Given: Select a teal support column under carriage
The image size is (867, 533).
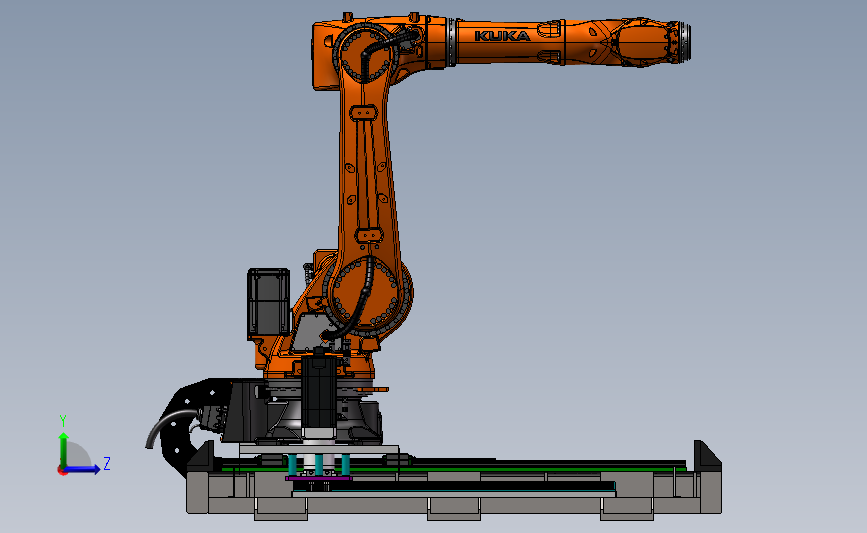Looking at the screenshot, I should tap(319, 464).
